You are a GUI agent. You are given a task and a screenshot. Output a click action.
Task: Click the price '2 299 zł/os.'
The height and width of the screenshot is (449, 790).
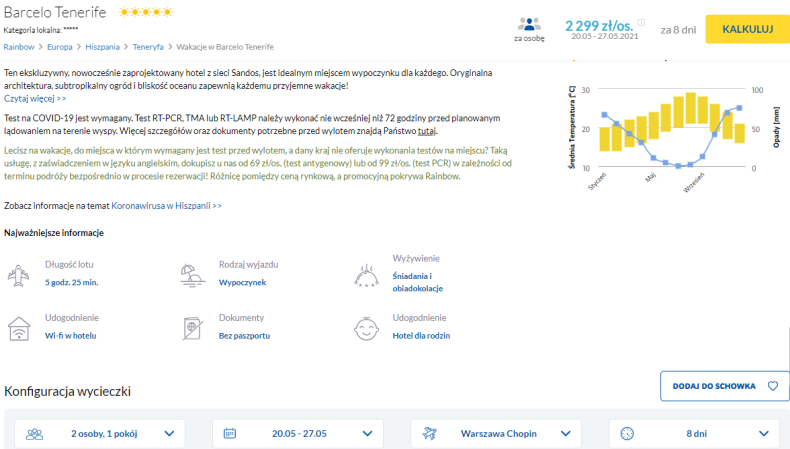pos(599,25)
